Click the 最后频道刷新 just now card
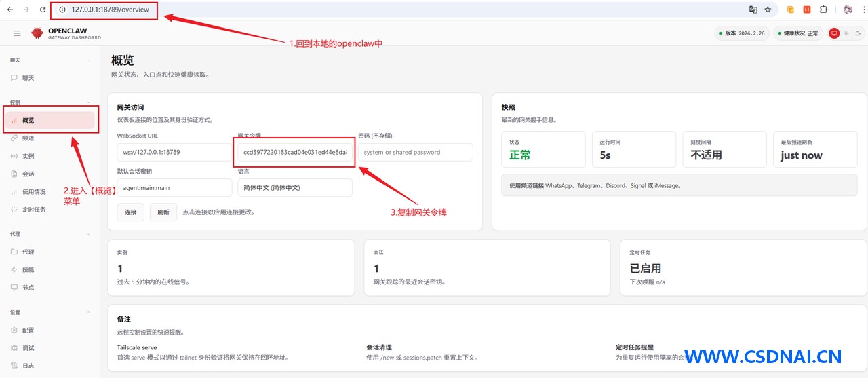The image size is (868, 378). tap(815, 149)
